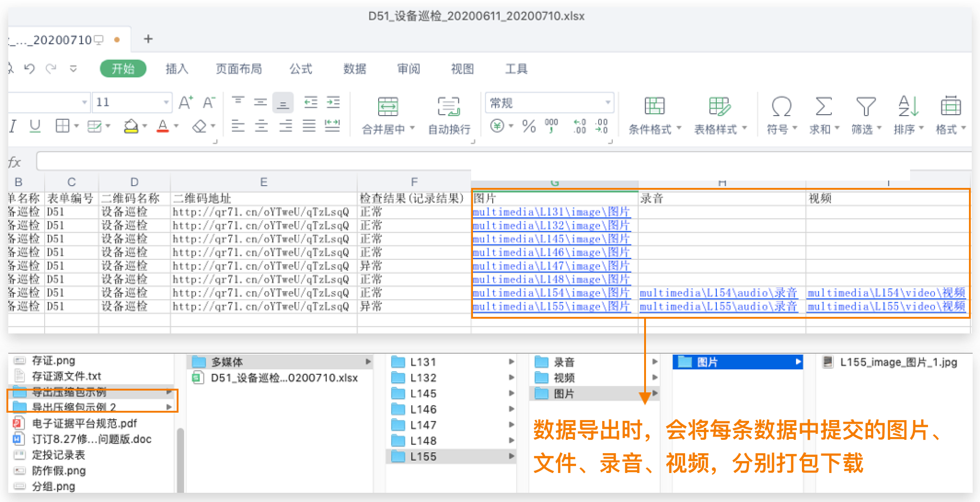Click the fill color bucket swatch
The image size is (980, 502).
pos(131,126)
